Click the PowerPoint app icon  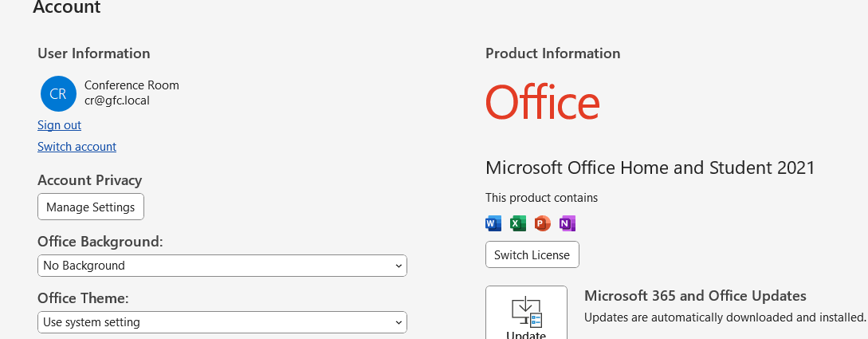(543, 223)
